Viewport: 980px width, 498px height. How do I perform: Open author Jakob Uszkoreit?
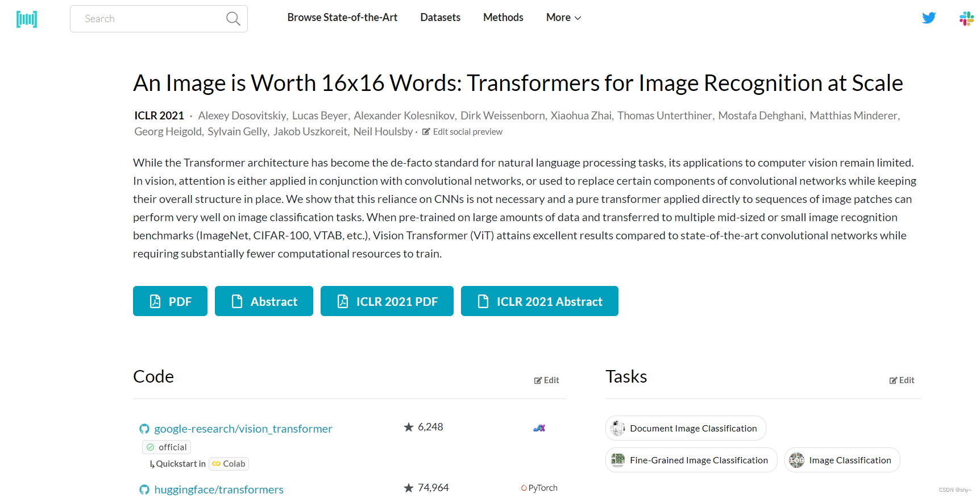pos(310,131)
